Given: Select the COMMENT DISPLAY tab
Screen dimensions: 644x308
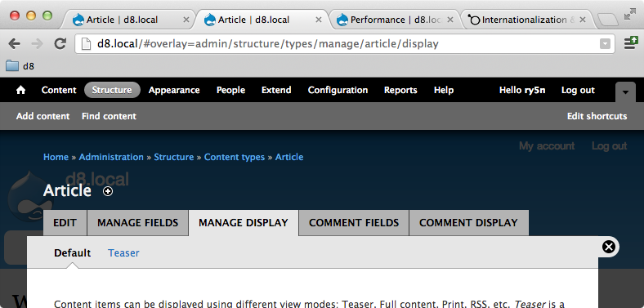Looking at the screenshot, I should pos(468,223).
